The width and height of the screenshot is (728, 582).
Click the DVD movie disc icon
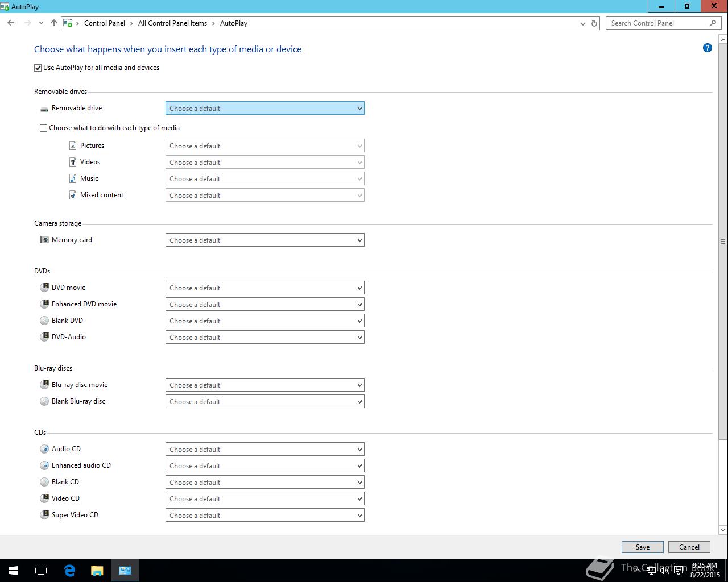click(x=44, y=288)
